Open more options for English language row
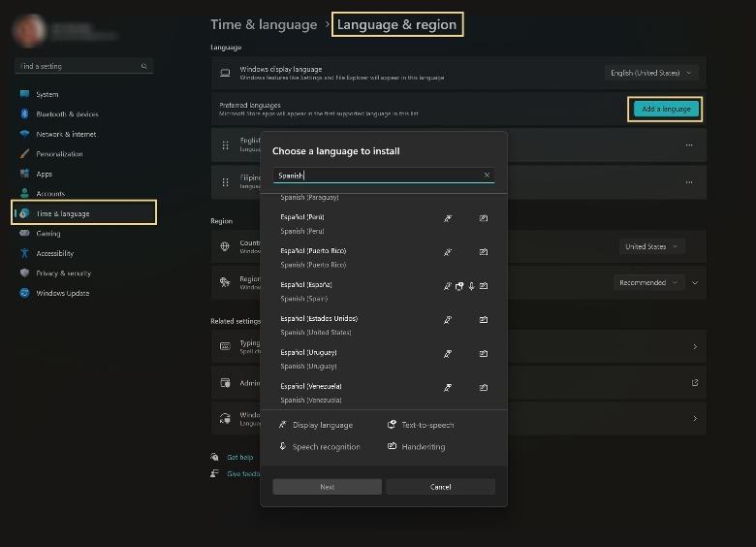This screenshot has width=756, height=547. (689, 145)
